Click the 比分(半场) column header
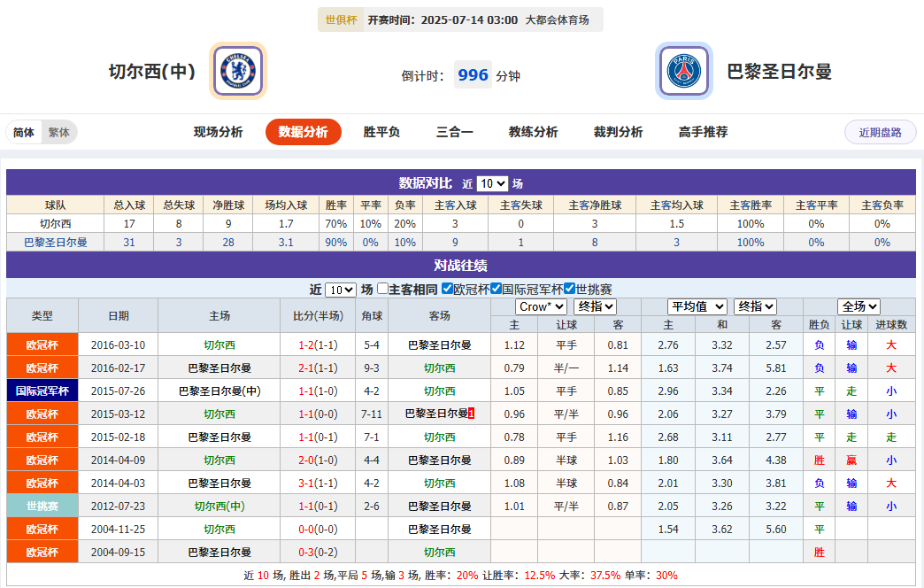Viewport: 924px width, 588px height. pos(319,315)
